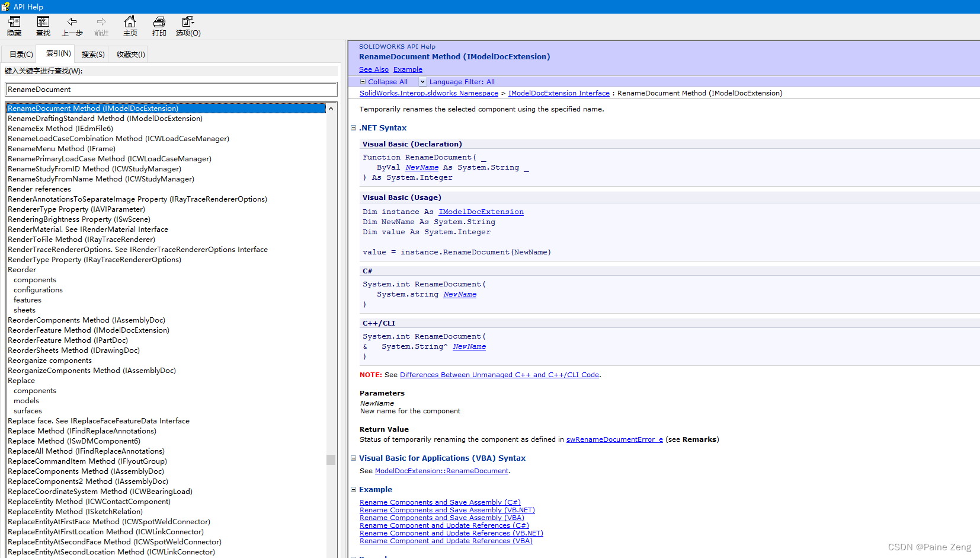
Task: Collapse the .NET Syntax section
Action: pyautogui.click(x=354, y=128)
